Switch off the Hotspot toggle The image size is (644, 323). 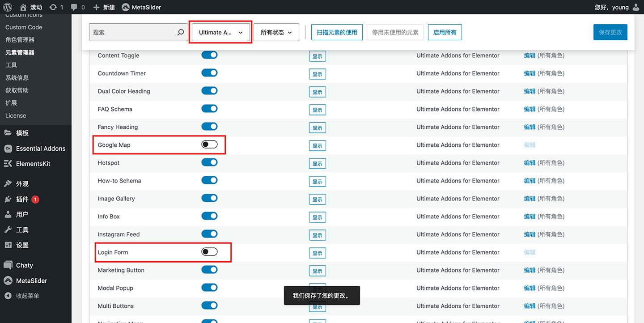coord(209,162)
